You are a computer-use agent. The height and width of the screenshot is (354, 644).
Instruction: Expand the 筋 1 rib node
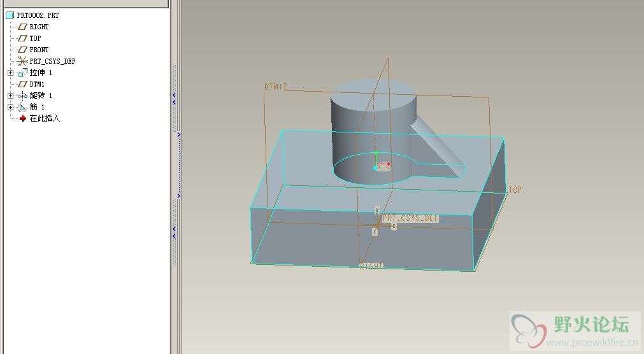coord(11,107)
